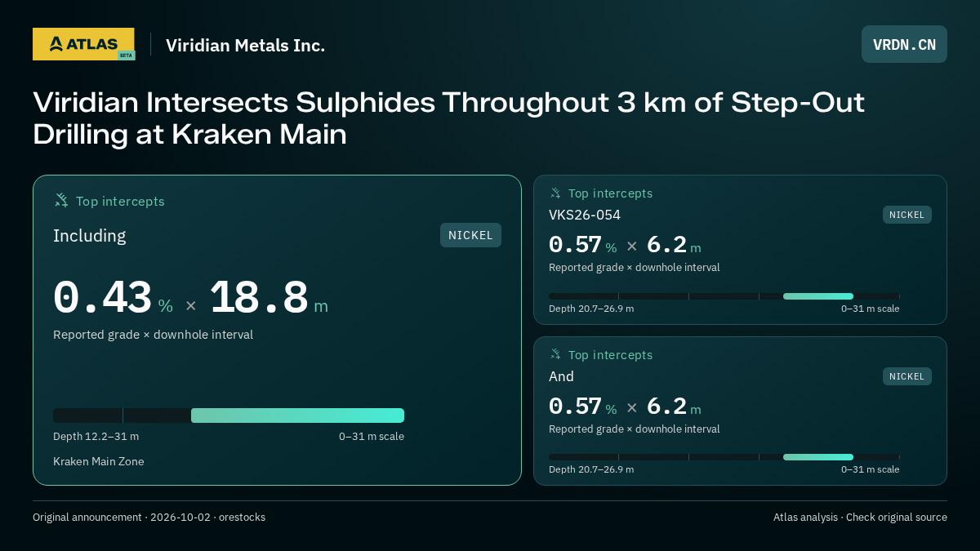
Task: Click the Including card title
Action: (x=90, y=236)
